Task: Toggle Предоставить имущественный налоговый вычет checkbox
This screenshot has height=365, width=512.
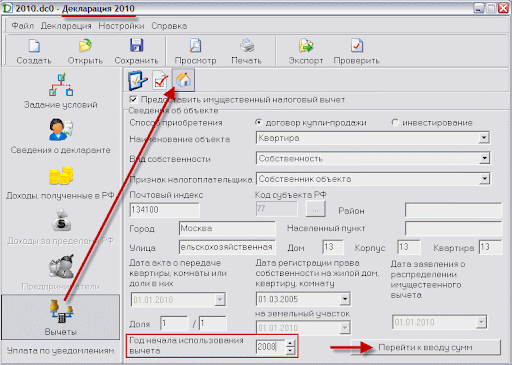Action: (133, 99)
